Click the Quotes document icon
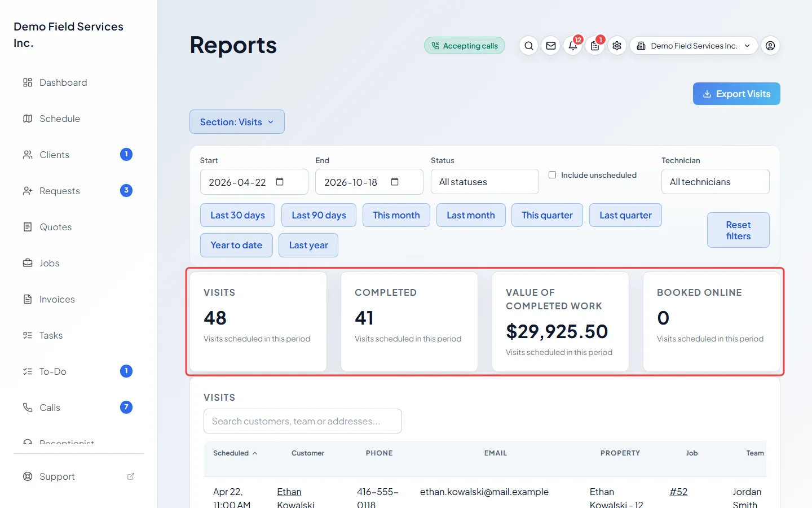812x508 pixels. (x=28, y=227)
